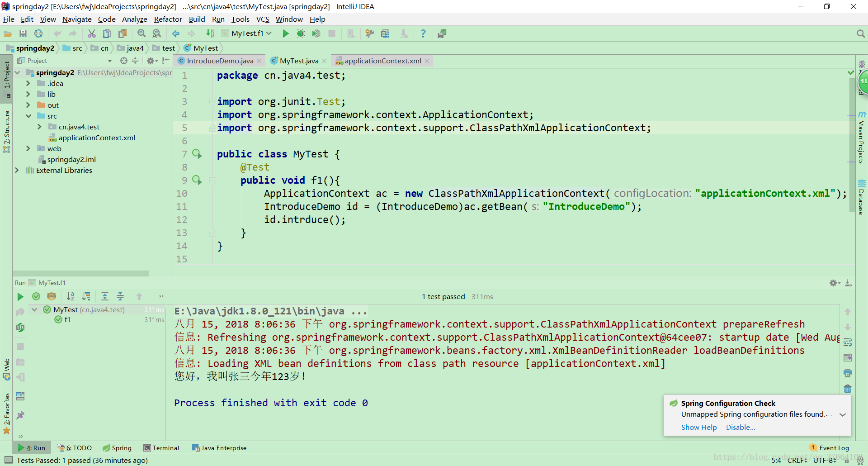Click Show Help in the Spring notification
This screenshot has width=868, height=466.
[699, 427]
